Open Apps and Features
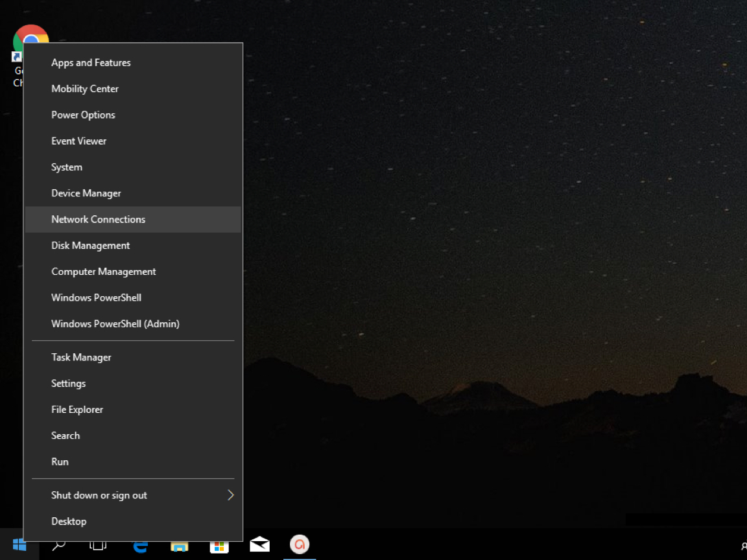 tap(133, 63)
